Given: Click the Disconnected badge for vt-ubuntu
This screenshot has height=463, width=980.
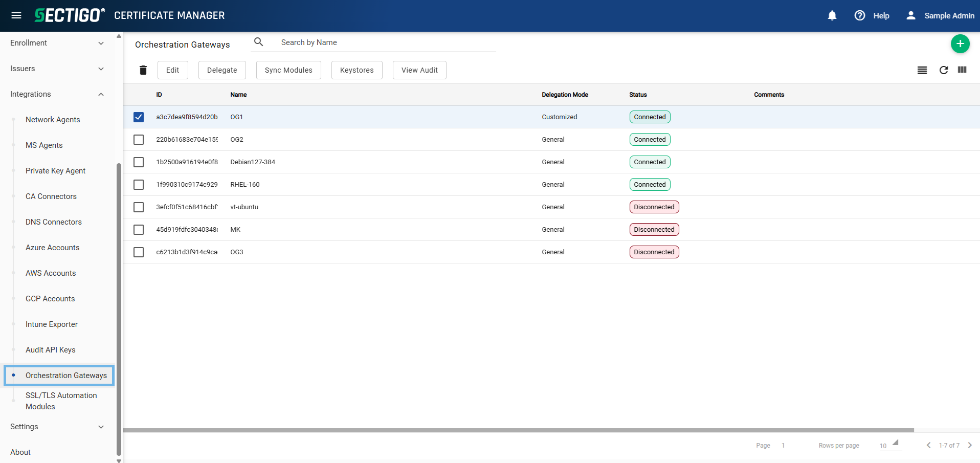Looking at the screenshot, I should (x=654, y=207).
